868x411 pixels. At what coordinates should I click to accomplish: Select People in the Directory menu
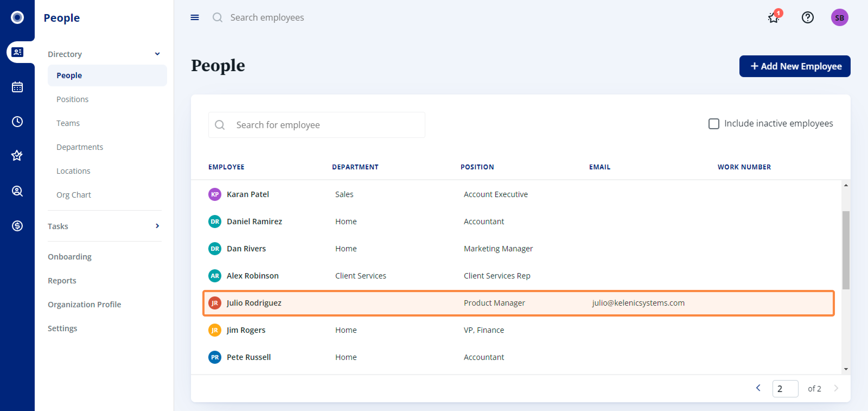pos(107,75)
